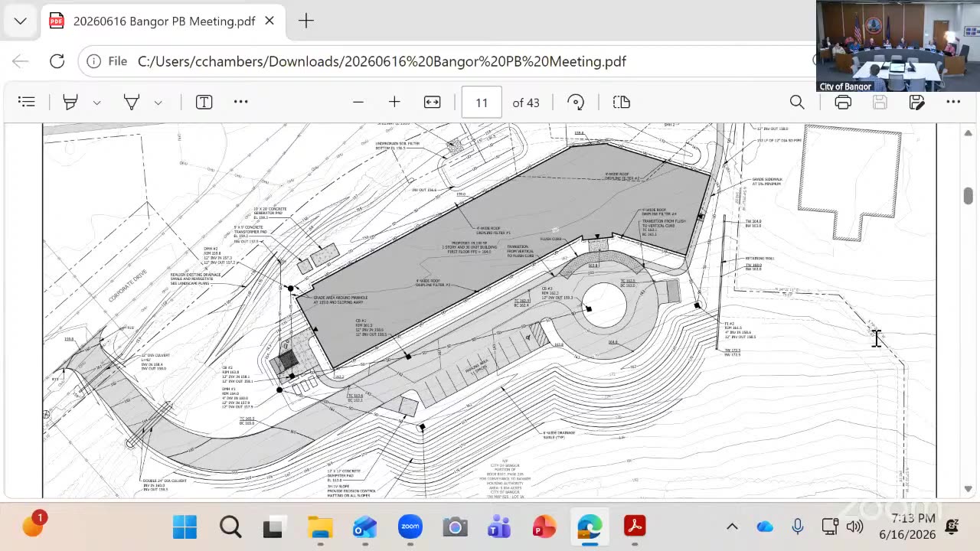Screen dimensions: 980x551
Task: Select the Draw pen tool
Action: click(132, 102)
